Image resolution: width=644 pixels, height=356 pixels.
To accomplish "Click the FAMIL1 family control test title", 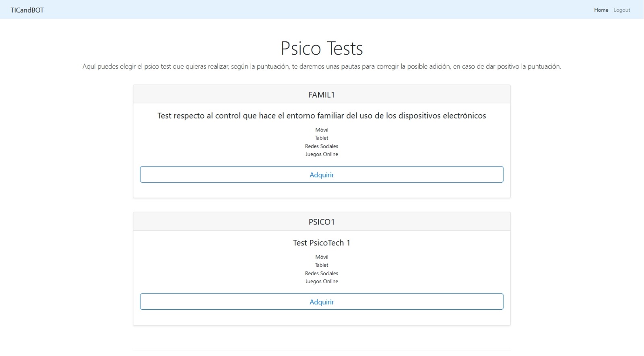I will pos(322,116).
